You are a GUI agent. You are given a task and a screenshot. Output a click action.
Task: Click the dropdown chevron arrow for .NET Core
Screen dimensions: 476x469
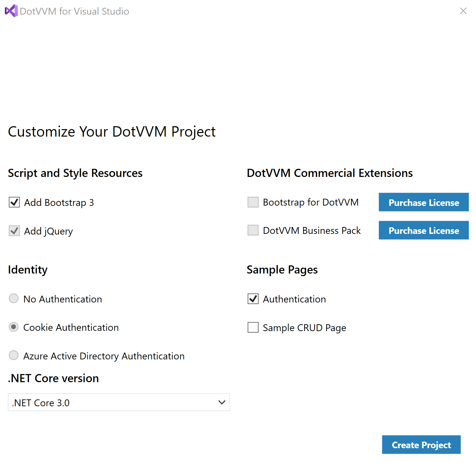point(222,402)
